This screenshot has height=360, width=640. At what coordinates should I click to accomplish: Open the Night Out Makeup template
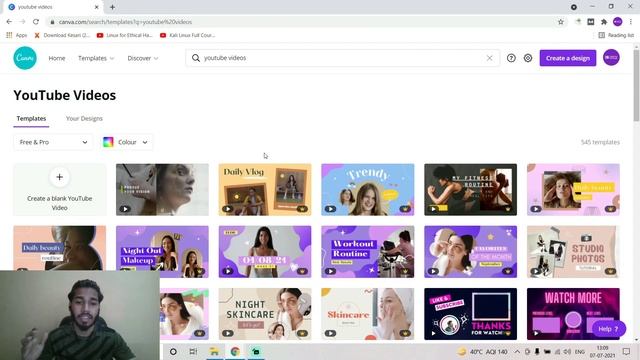click(x=162, y=252)
